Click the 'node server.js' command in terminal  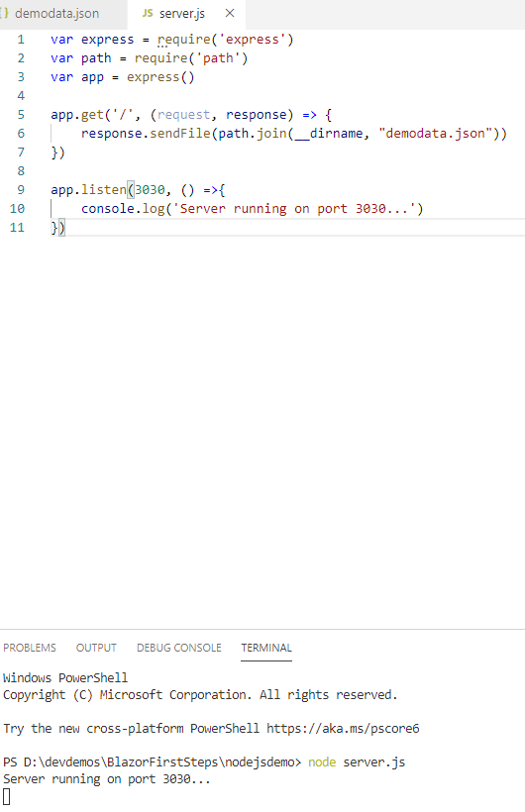(357, 761)
